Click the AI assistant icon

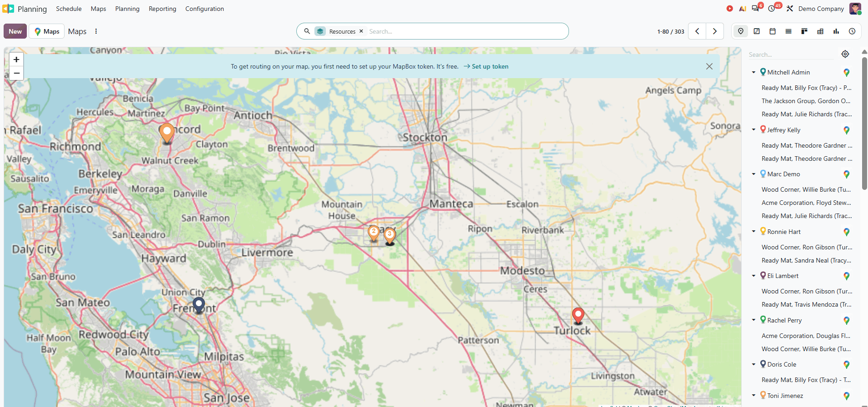coord(743,9)
